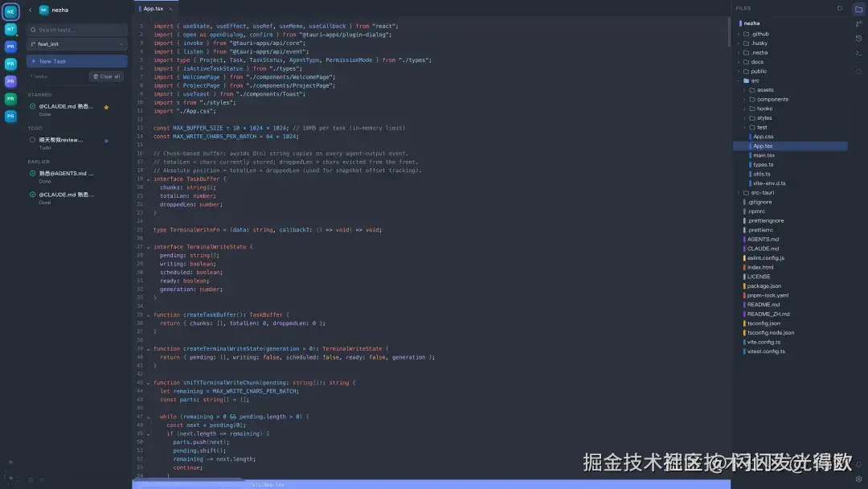
Task: Open the feat_init branch dropdown
Action: click(x=77, y=44)
